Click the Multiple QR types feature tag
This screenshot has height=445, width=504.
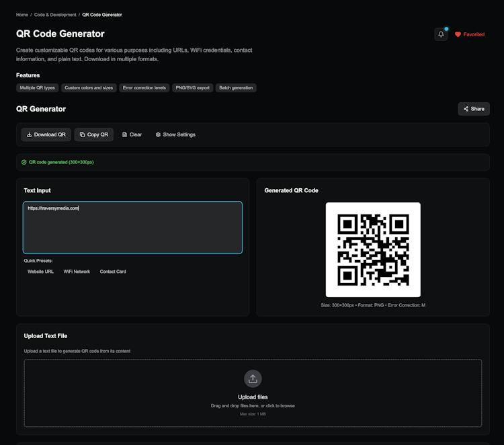click(x=37, y=88)
